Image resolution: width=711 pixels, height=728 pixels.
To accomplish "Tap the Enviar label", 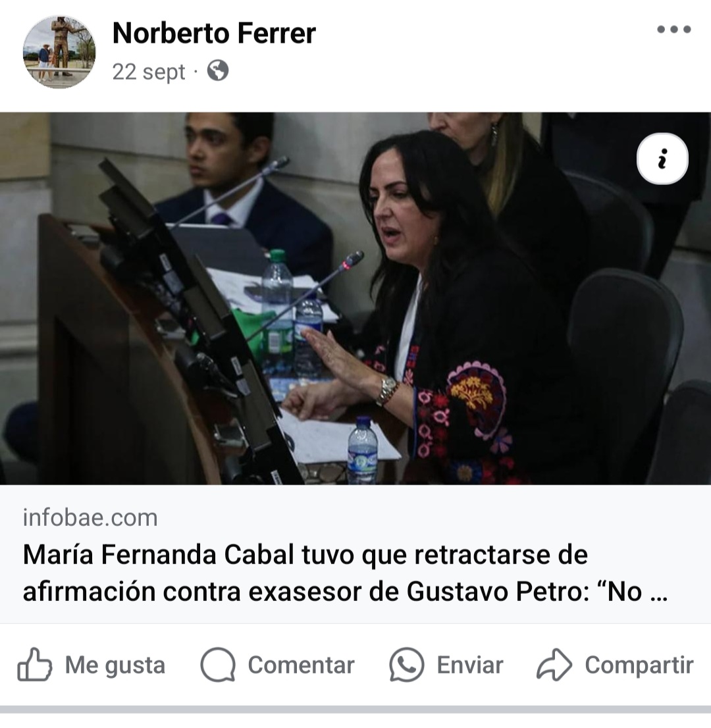I will 470,665.
